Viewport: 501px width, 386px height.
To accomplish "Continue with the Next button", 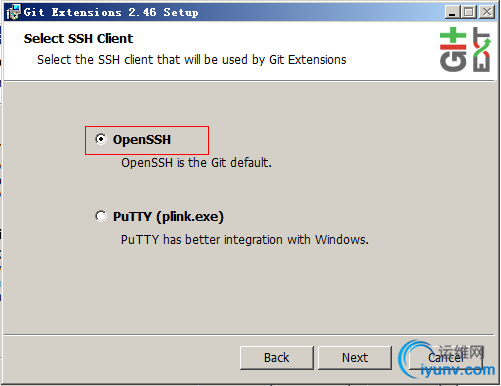I will point(355,358).
